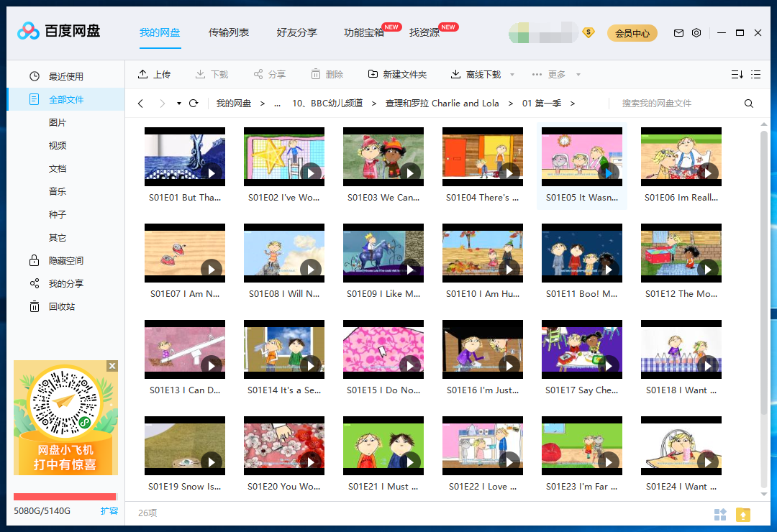Open the navigation history dropdown arrow
The height and width of the screenshot is (532, 777).
point(179,104)
